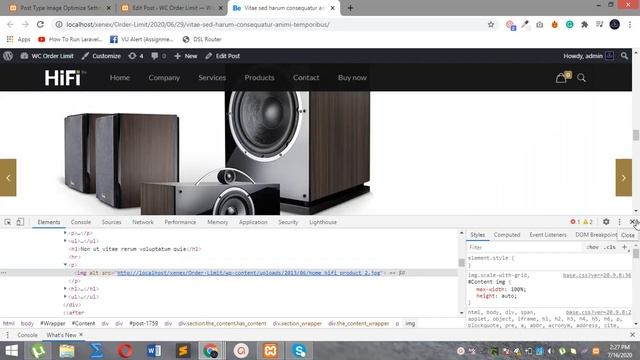Expand the last ul node in DOM tree

[65, 297]
